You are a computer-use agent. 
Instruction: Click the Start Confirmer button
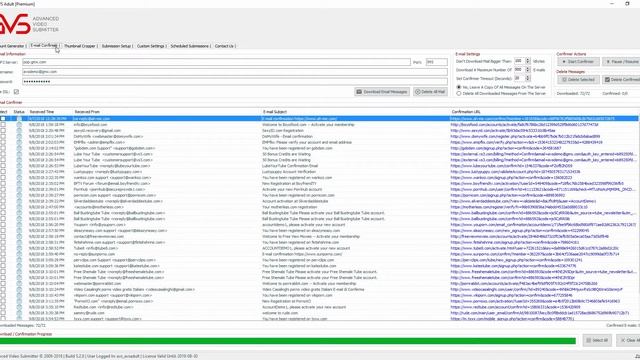click(x=578, y=62)
